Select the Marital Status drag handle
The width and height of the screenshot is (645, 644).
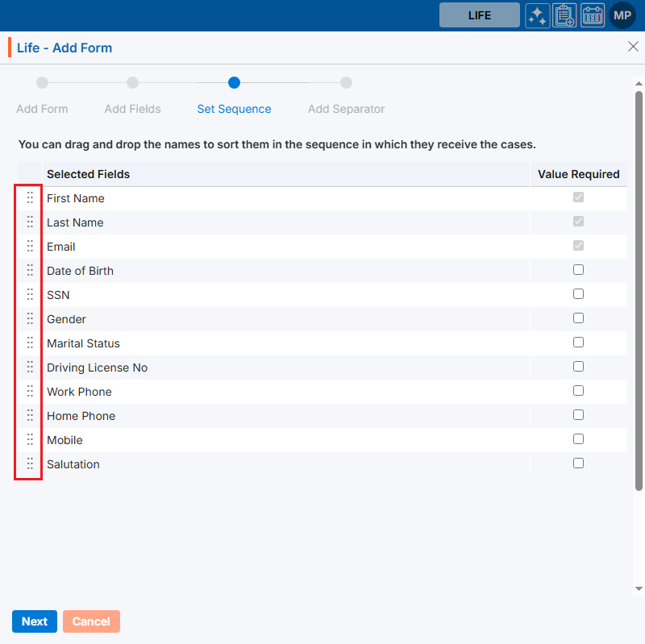[x=30, y=343]
